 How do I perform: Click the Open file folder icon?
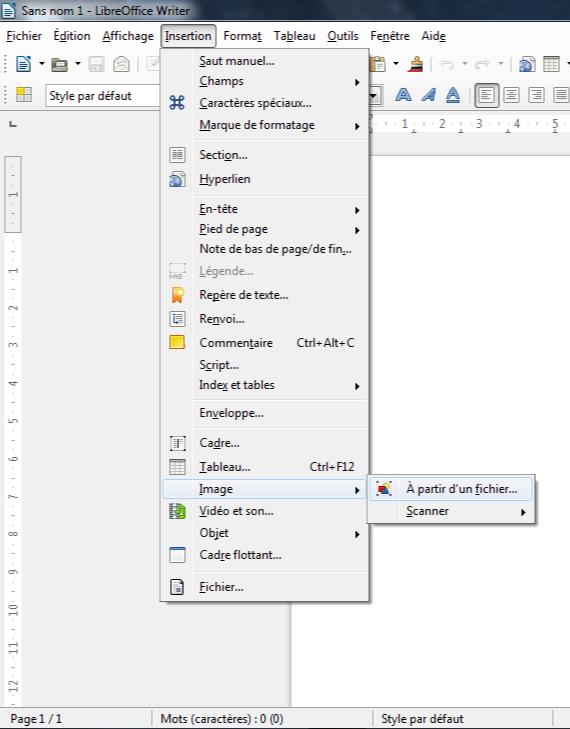point(60,64)
